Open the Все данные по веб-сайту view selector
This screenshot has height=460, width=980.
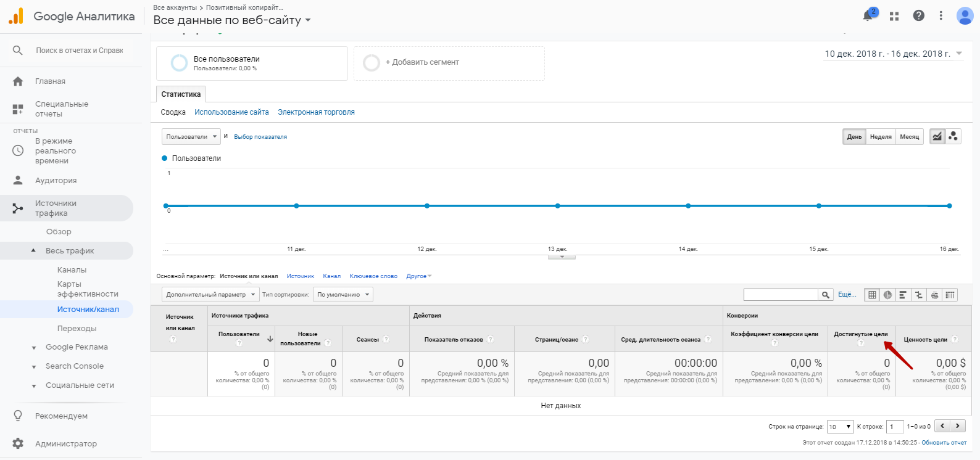point(232,20)
